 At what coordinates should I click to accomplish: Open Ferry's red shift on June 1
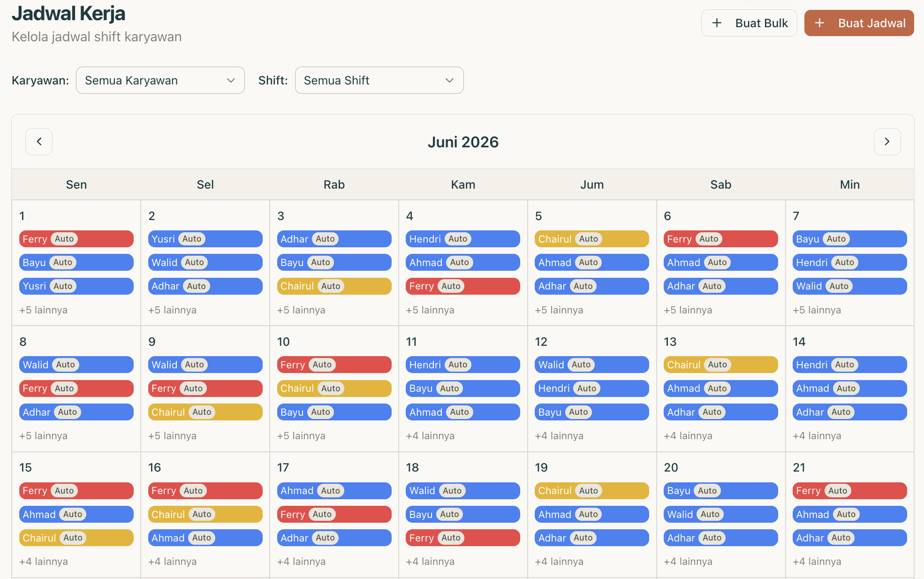pyautogui.click(x=76, y=239)
